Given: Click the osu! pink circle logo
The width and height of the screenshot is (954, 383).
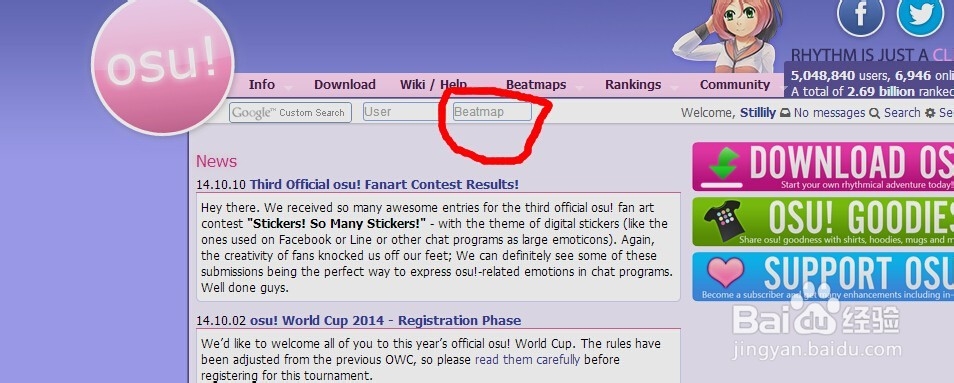Looking at the screenshot, I should pos(162,64).
